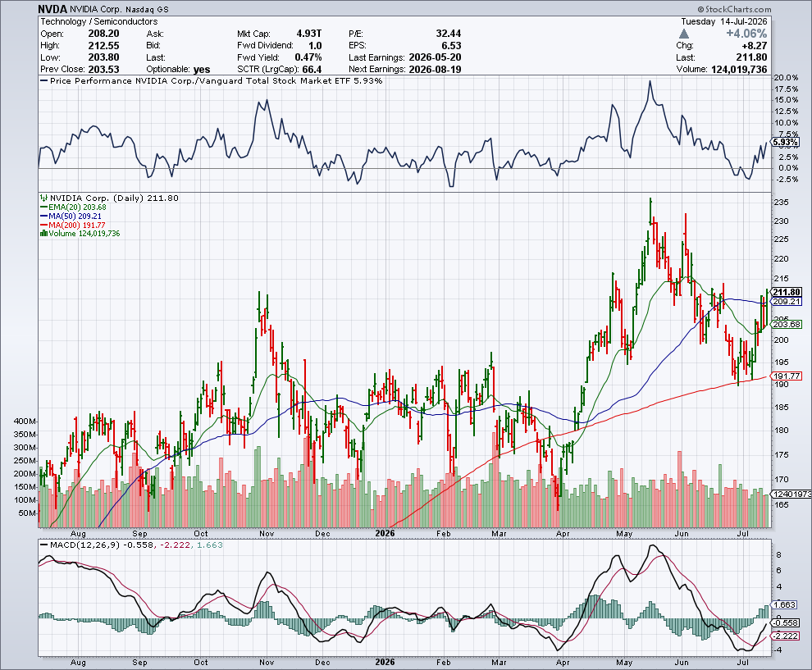Click the boxed -2.222 MACD signal label
The height and width of the screenshot is (670, 812).
pos(786,636)
